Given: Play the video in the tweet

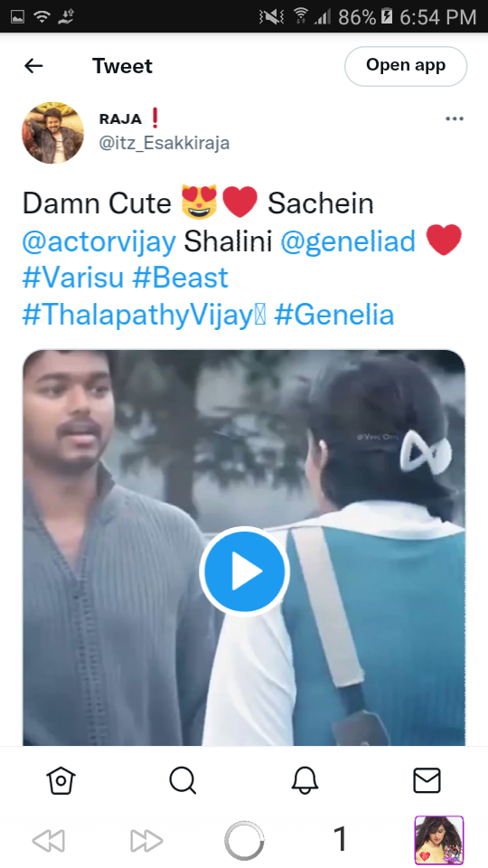Looking at the screenshot, I should pos(244,571).
